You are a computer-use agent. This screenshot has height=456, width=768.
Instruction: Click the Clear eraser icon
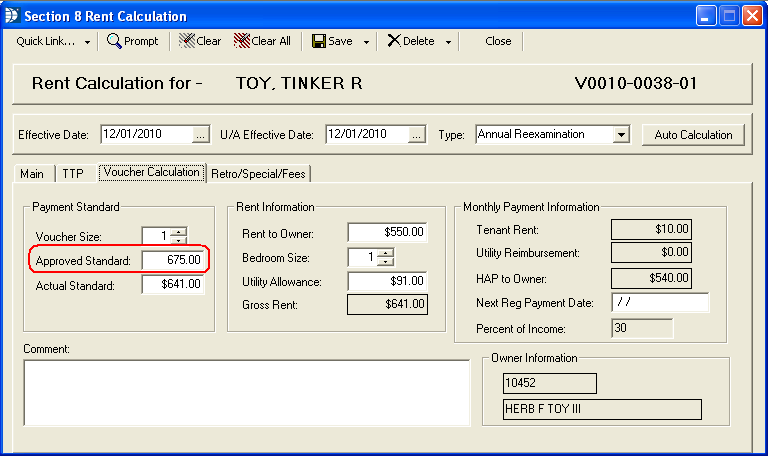pos(187,41)
